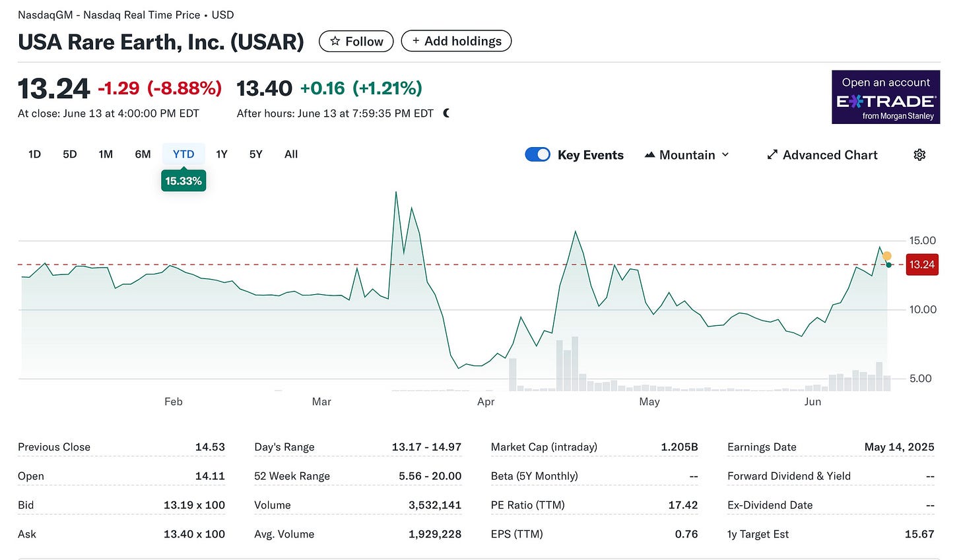This screenshot has width=961, height=560.
Task: Click the E*TRADE Open an account ad
Action: tap(886, 97)
